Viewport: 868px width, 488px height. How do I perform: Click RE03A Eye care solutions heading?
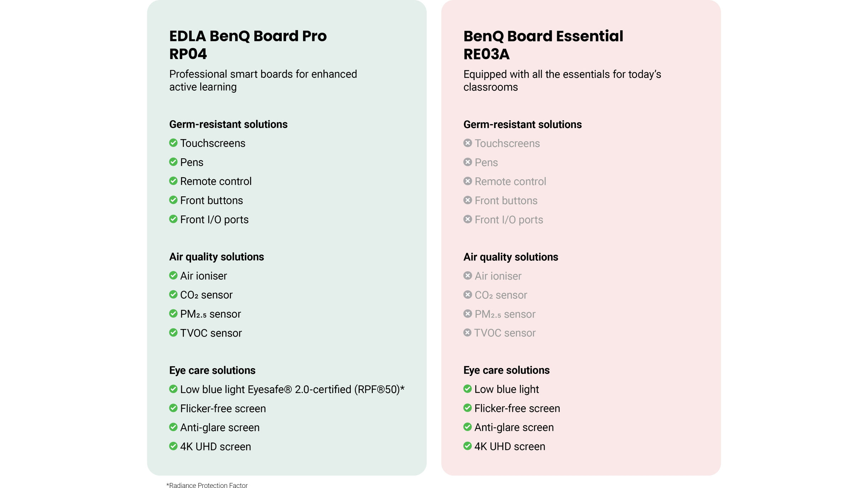(507, 370)
